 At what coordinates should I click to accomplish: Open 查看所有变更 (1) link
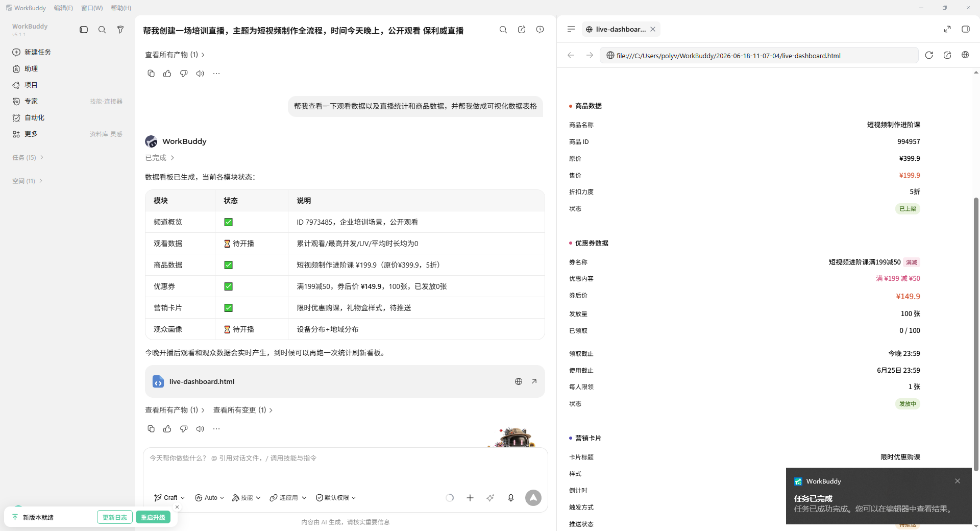click(x=243, y=410)
